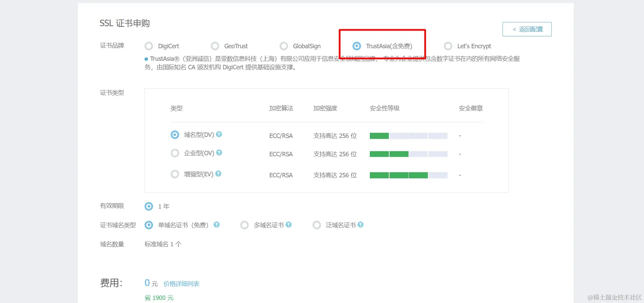Viewport: 644px width, 303px height.
Task: Click the OV security level bar
Action: pos(409,154)
